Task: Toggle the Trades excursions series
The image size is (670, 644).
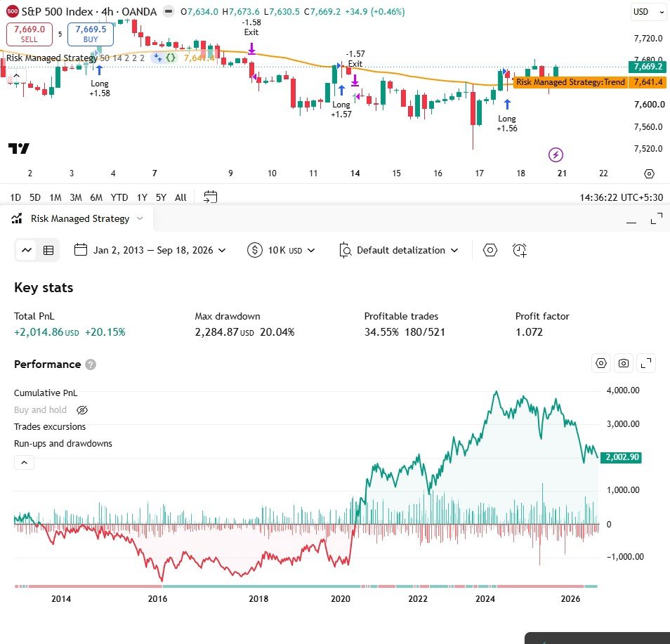Action: tap(50, 426)
